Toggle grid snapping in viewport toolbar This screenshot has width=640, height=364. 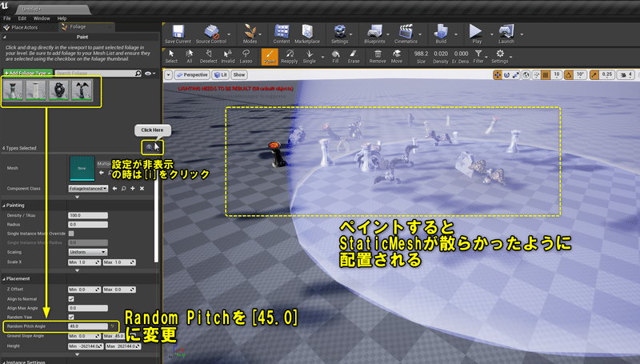[546, 74]
